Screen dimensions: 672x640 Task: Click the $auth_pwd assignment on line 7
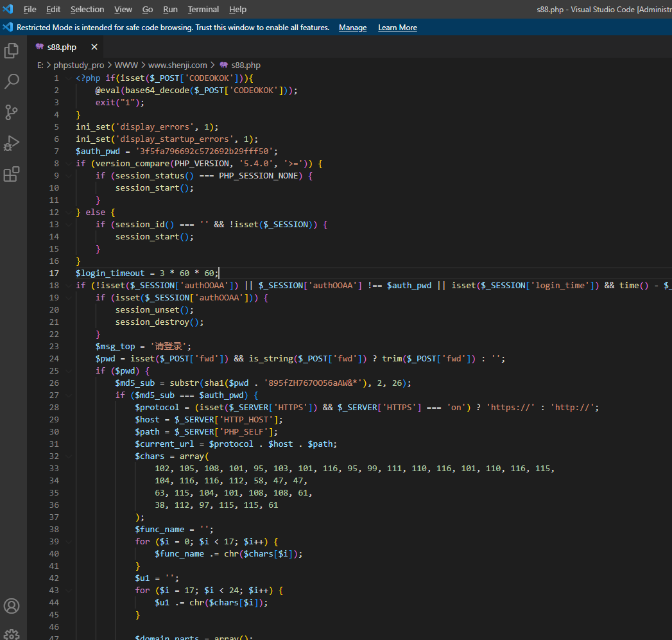point(177,151)
